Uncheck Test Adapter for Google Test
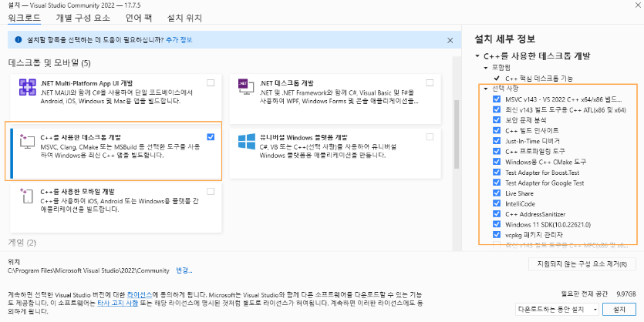The width and height of the screenshot is (644, 322). (497, 183)
